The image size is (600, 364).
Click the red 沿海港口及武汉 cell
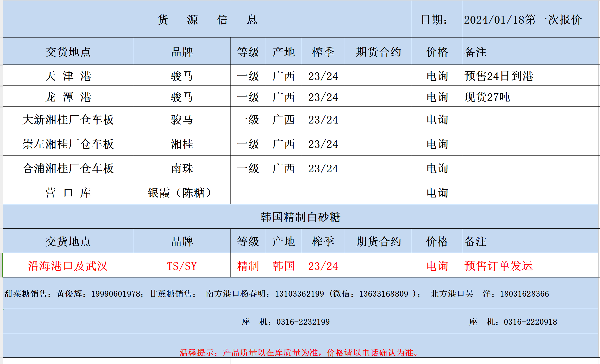click(x=68, y=266)
